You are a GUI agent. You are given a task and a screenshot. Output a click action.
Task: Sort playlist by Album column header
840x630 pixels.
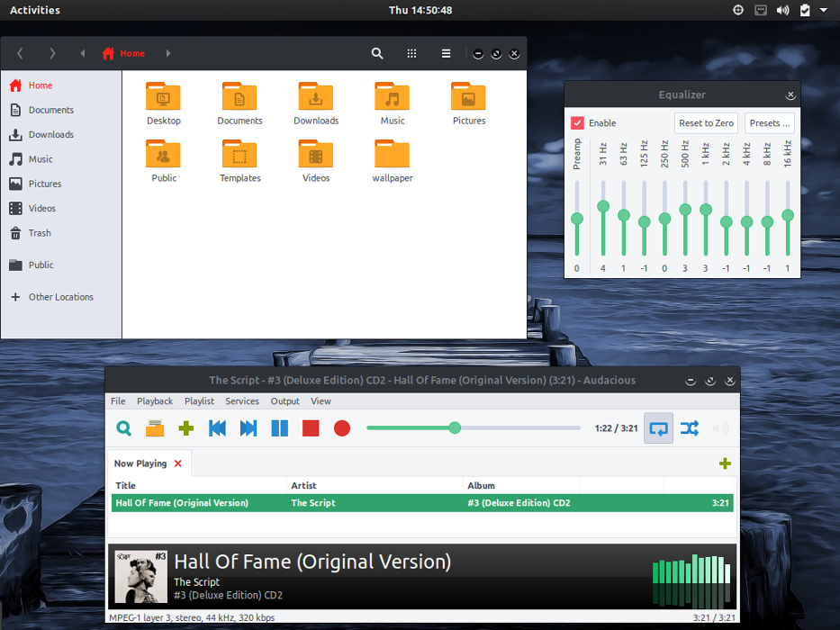521,485
